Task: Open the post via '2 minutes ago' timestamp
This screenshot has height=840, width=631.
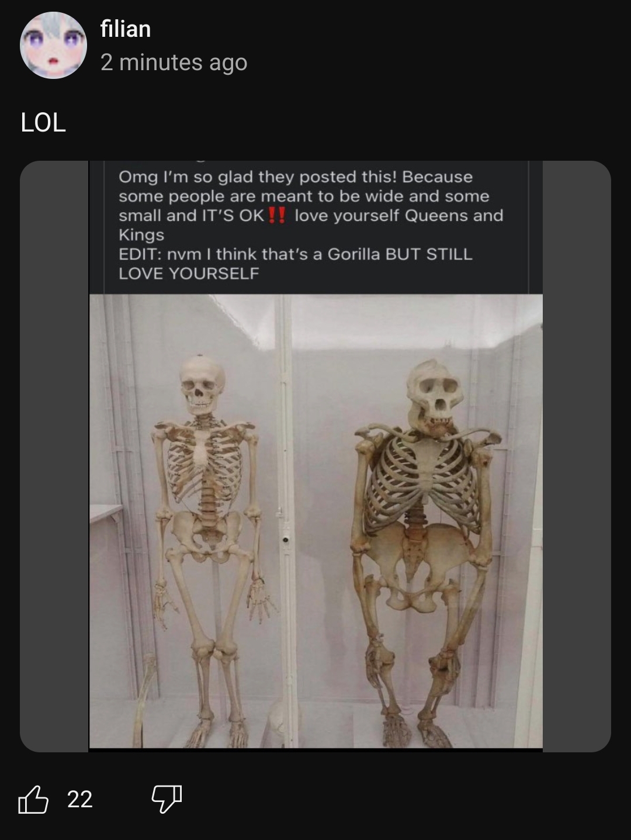Action: coord(174,62)
